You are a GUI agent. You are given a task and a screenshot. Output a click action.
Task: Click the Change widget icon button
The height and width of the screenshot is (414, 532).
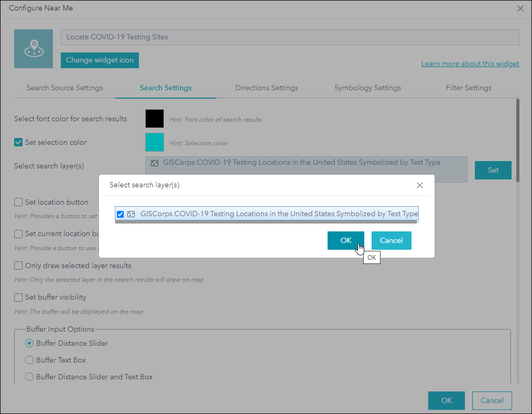pos(100,60)
